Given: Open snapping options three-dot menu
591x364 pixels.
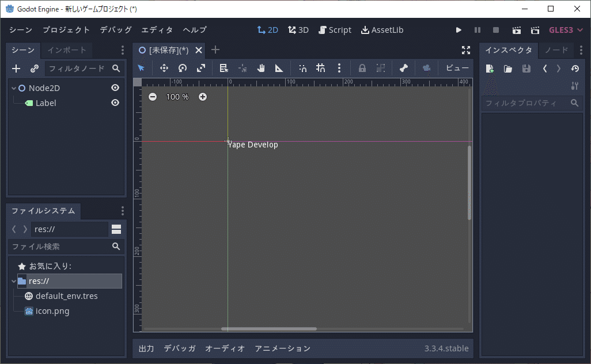Looking at the screenshot, I should point(339,68).
